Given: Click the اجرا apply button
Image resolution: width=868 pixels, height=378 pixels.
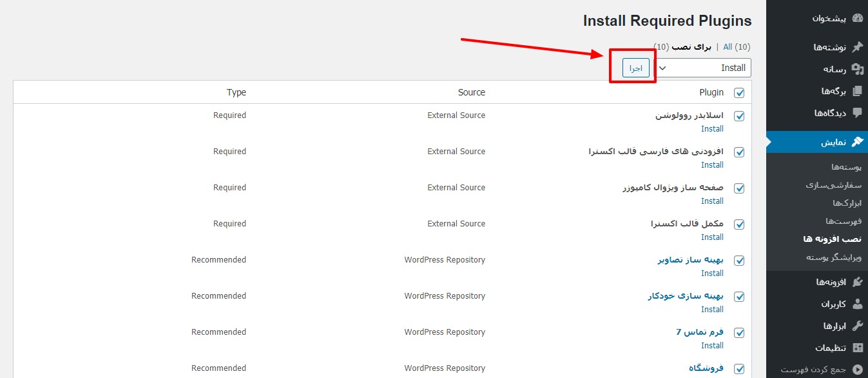Looking at the screenshot, I should 636,68.
